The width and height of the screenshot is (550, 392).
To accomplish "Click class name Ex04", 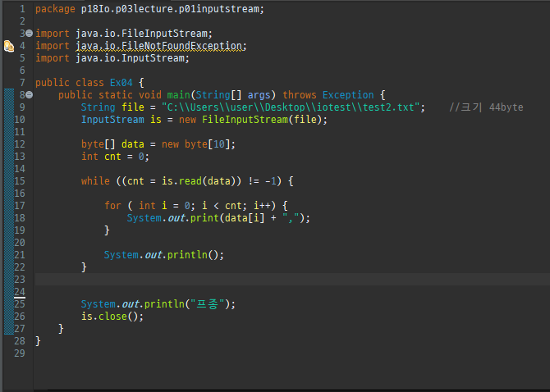I will pos(121,83).
